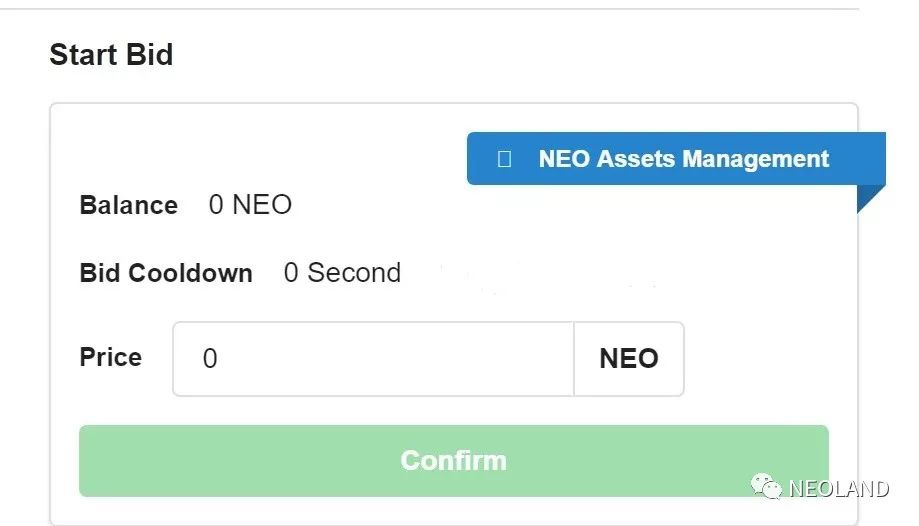Viewport: 919px width, 526px height.
Task: Click the Bid Cooldown label
Action: [x=166, y=273]
